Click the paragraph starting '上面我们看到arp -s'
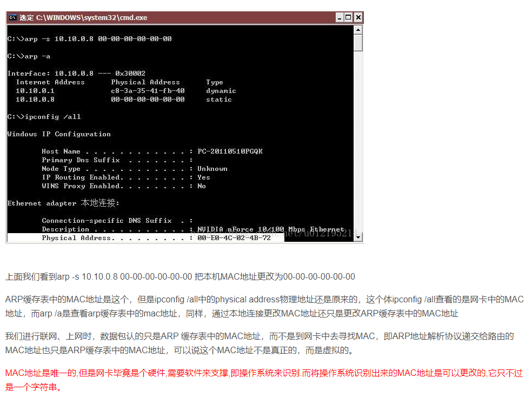This screenshot has width=532, height=397. [180, 277]
